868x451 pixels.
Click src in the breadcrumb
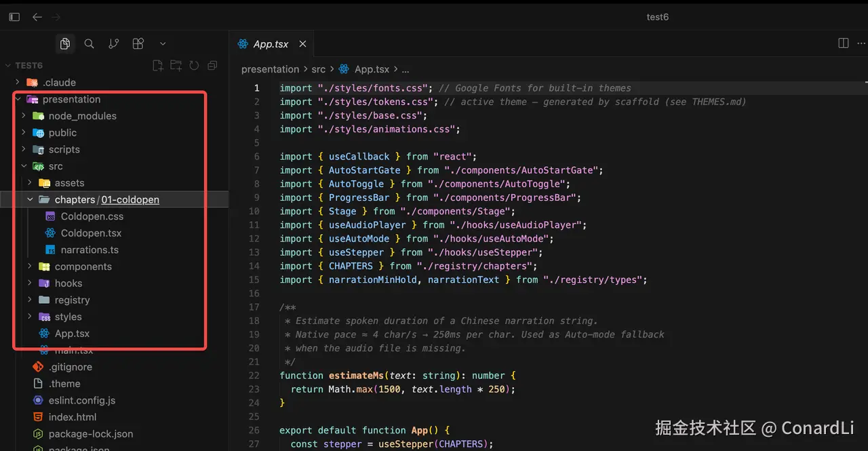319,69
